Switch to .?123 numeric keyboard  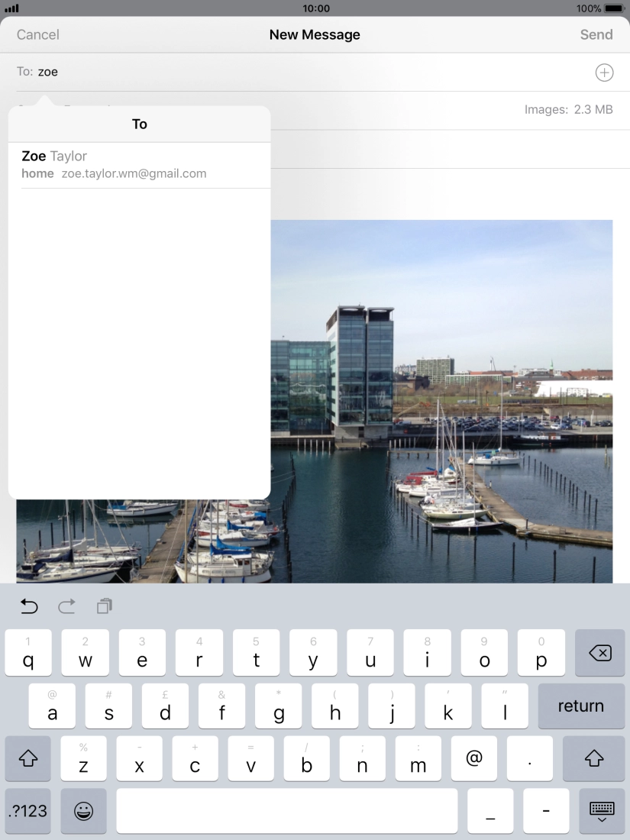28,811
